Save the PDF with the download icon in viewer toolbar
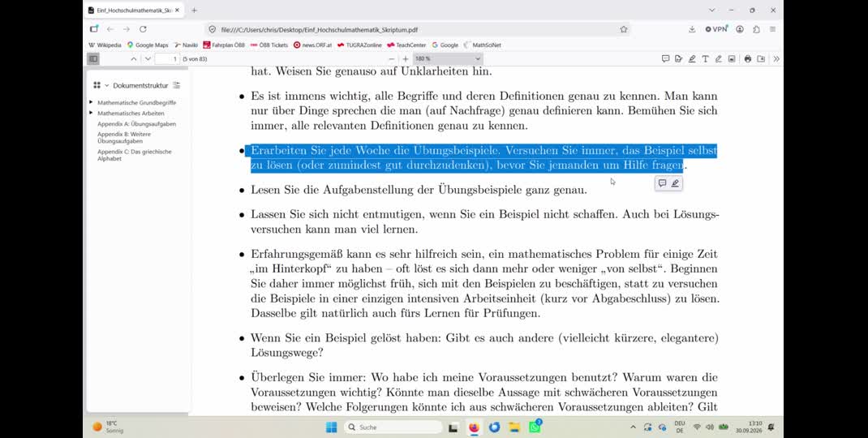This screenshot has width=868, height=438. coord(761,58)
